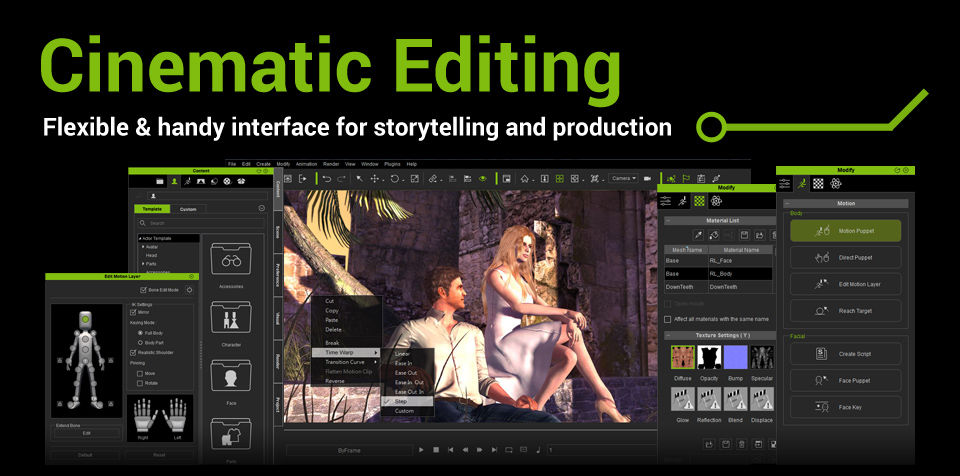
Task: Click the play button in timeline bar
Action: pyautogui.click(x=421, y=450)
